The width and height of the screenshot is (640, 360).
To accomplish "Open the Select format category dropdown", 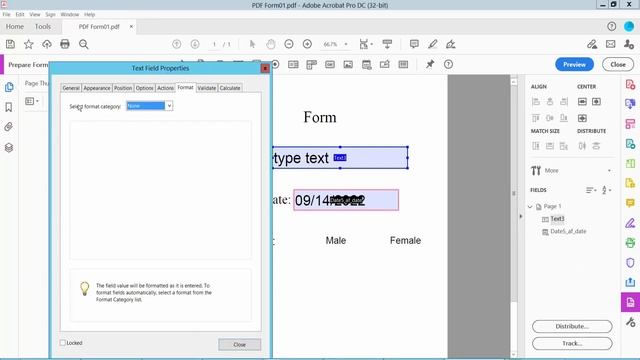I will click(169, 106).
